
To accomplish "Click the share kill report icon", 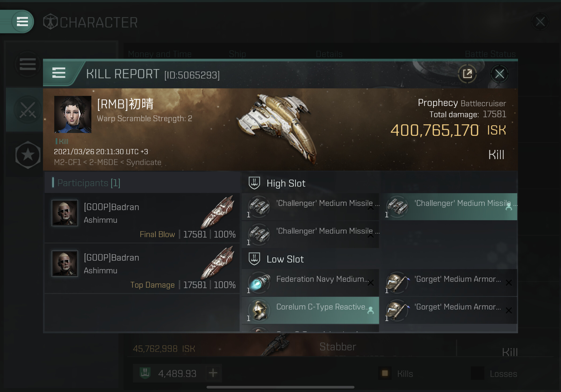I will point(467,74).
